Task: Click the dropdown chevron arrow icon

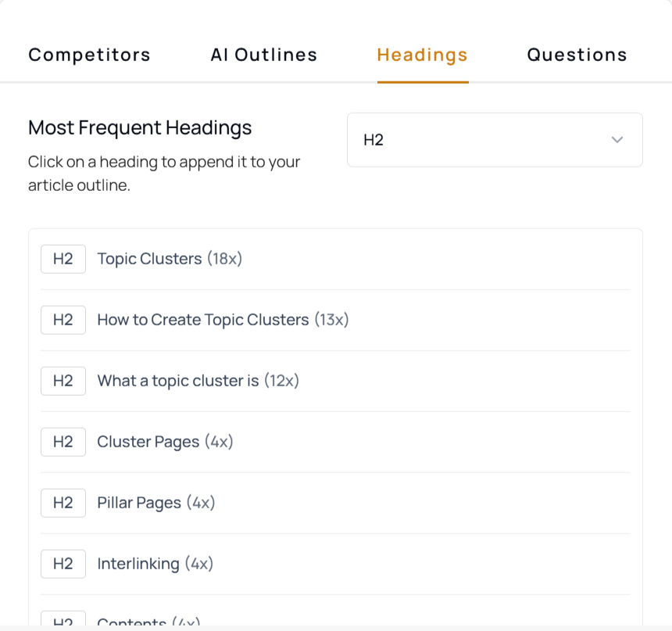Action: (617, 140)
